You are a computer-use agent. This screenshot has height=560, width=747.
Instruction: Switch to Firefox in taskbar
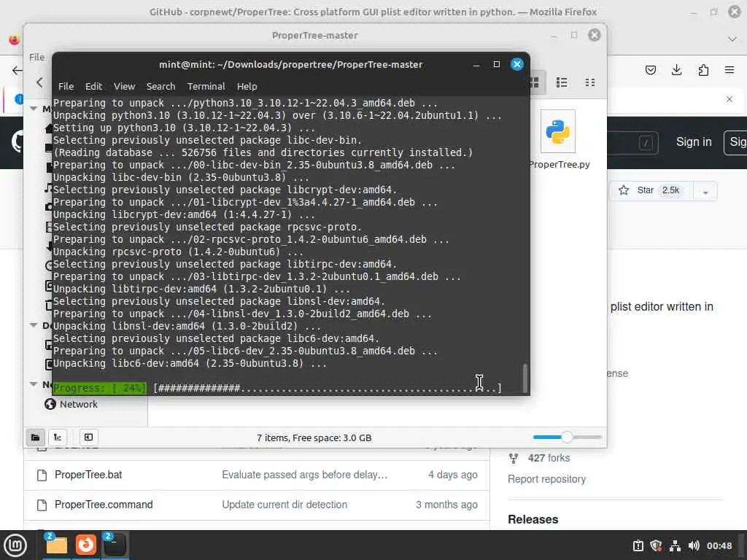pos(86,545)
